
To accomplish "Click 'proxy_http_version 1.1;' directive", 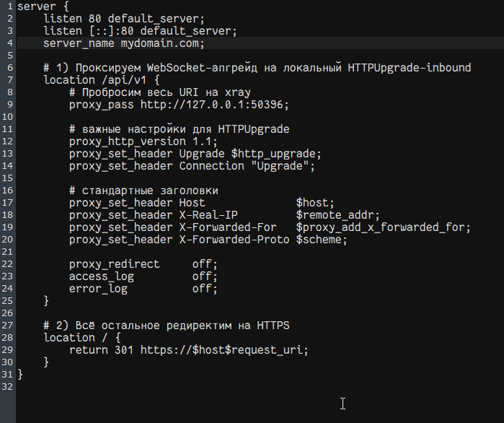I will tap(143, 141).
